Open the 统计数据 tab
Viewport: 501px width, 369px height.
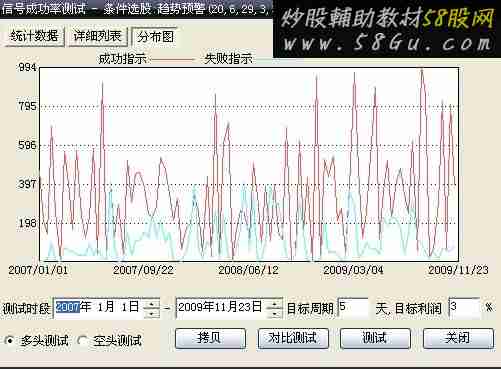(34, 36)
